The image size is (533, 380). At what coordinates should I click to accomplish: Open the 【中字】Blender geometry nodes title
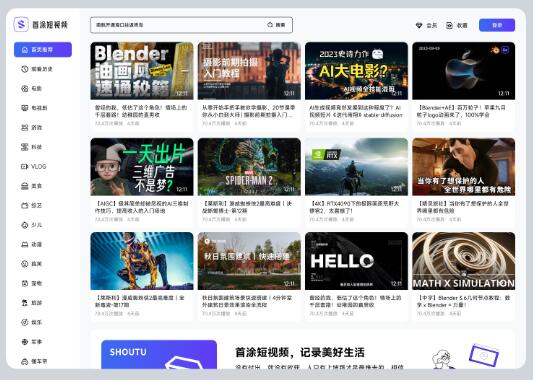coord(463,301)
